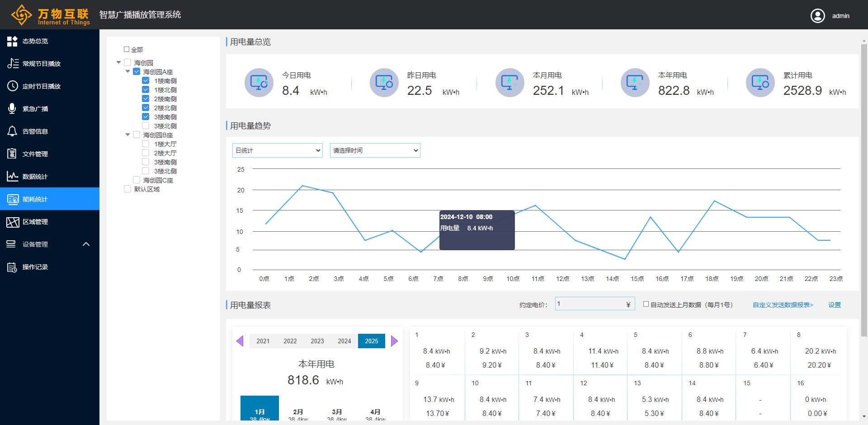Enable 自动发送上月数据 checkbox
Screen dimensions: 868x425
click(x=646, y=304)
